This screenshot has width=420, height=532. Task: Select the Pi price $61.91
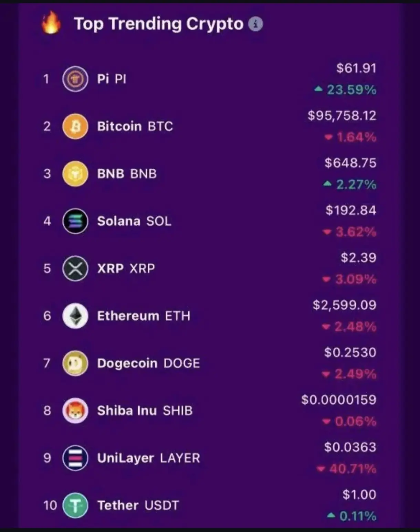coord(356,68)
